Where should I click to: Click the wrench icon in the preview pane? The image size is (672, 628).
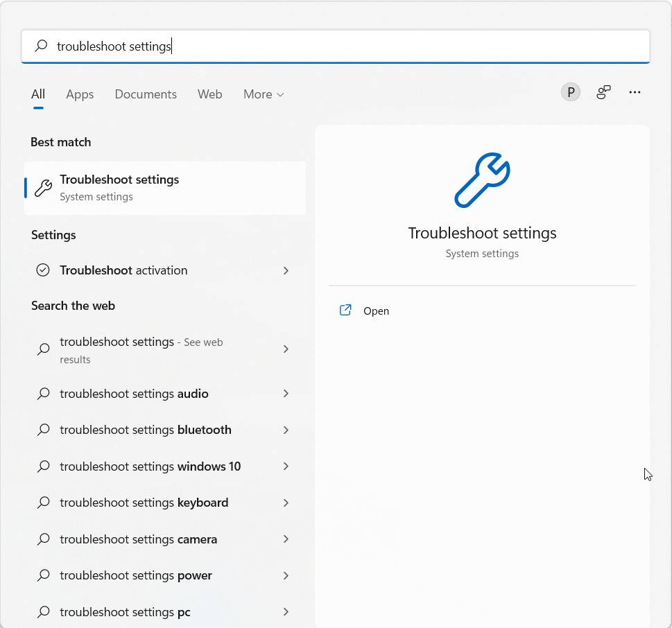point(481,180)
